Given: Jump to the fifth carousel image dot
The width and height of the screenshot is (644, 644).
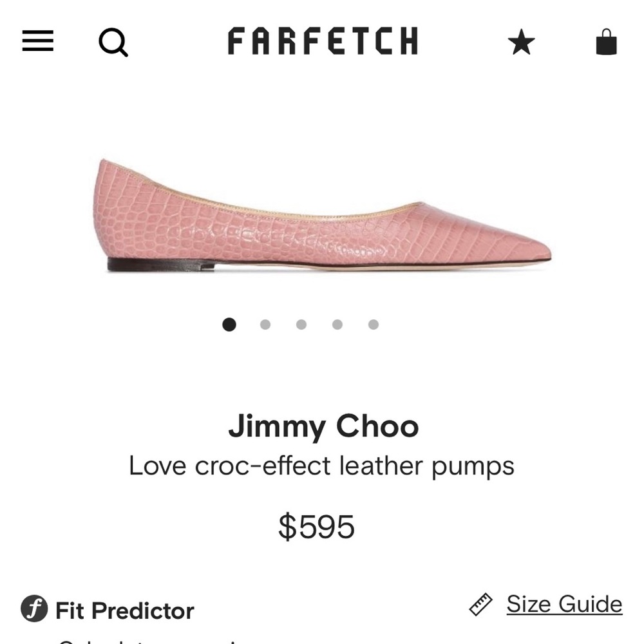Looking at the screenshot, I should click(x=372, y=325).
